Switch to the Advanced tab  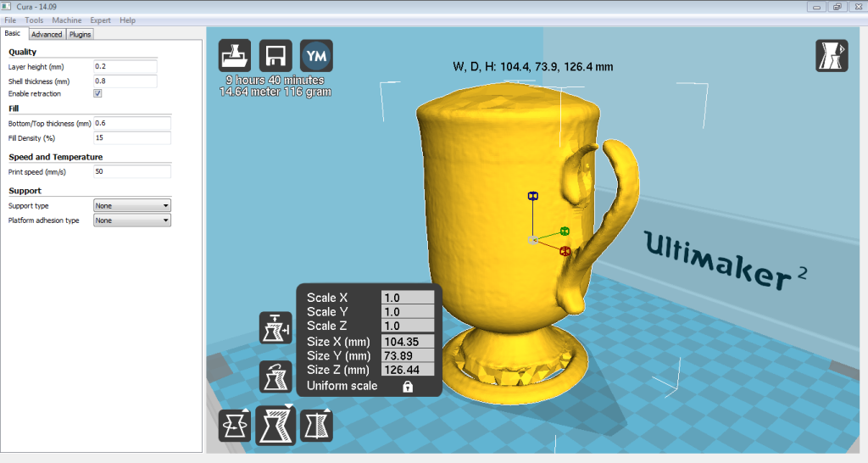(x=47, y=34)
